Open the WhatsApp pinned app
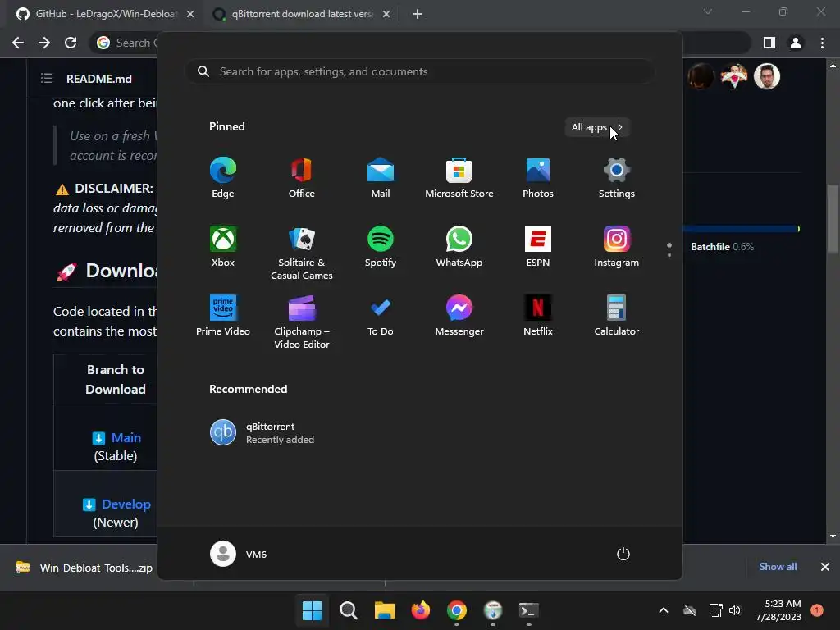This screenshot has height=630, width=840. 459,246
